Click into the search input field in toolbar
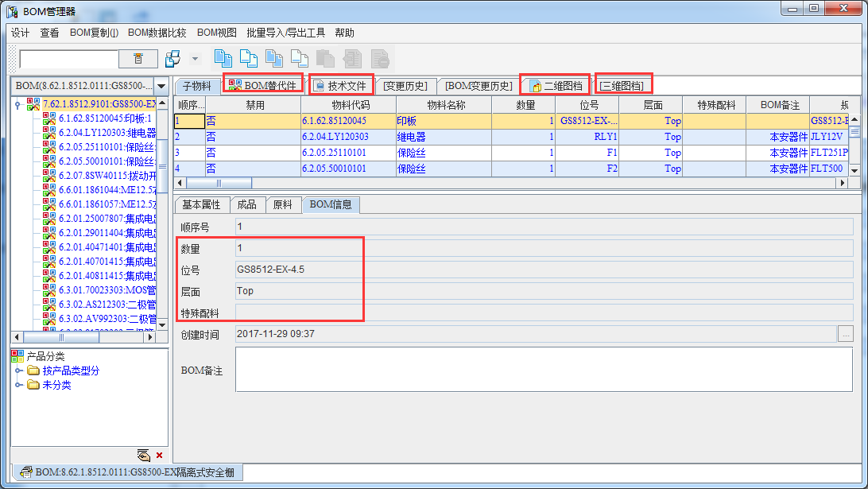The width and height of the screenshot is (868, 489). pos(68,59)
